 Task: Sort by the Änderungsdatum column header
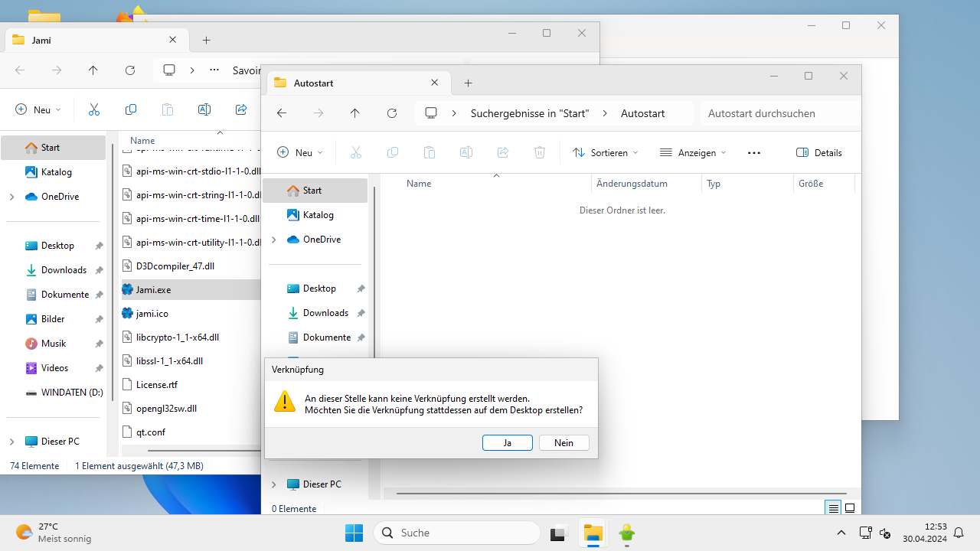click(646, 184)
